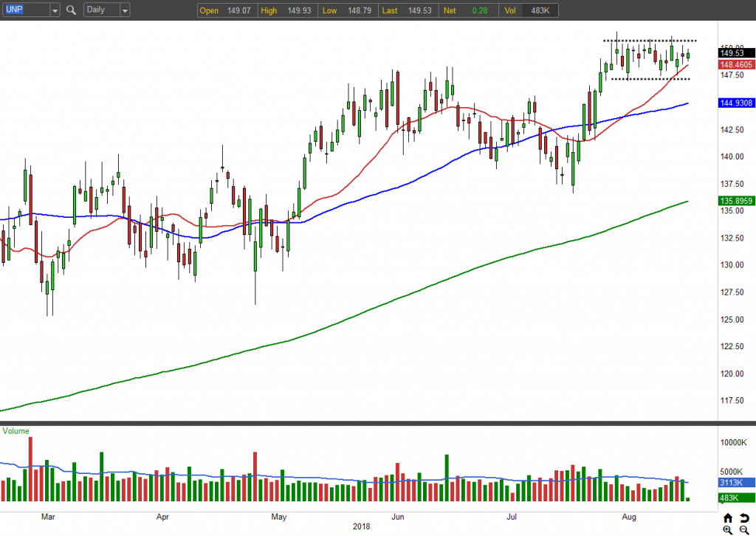Click the Jul label on date axis
This screenshot has width=756, height=536.
[512, 517]
